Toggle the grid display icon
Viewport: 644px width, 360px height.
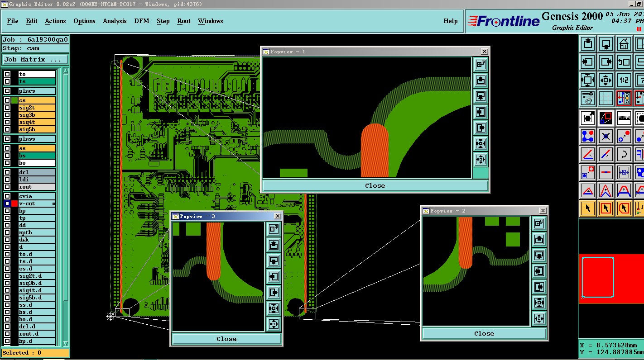pos(606,98)
